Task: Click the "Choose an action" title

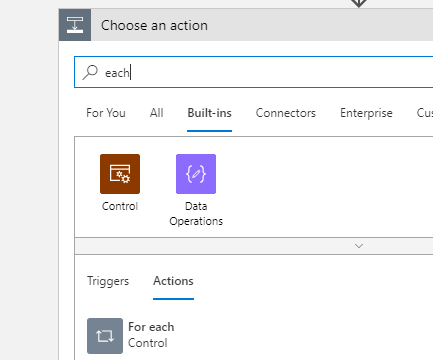Action: pyautogui.click(x=154, y=25)
